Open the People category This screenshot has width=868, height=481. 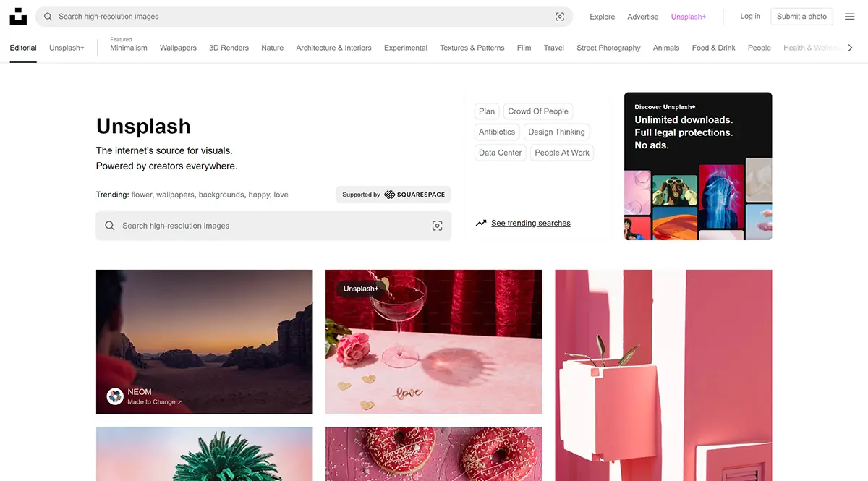(759, 48)
